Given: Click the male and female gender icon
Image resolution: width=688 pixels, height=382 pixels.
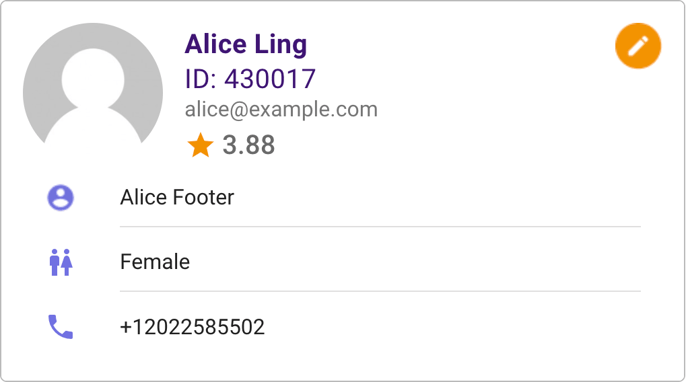Looking at the screenshot, I should [61, 262].
